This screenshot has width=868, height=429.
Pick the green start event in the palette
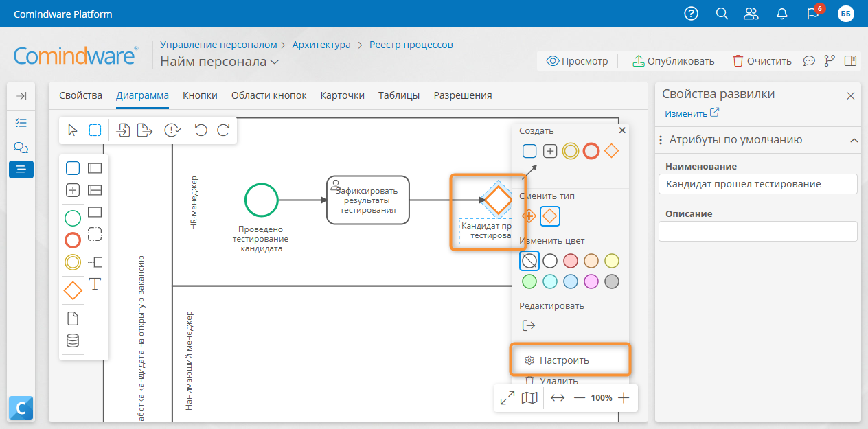pyautogui.click(x=73, y=218)
